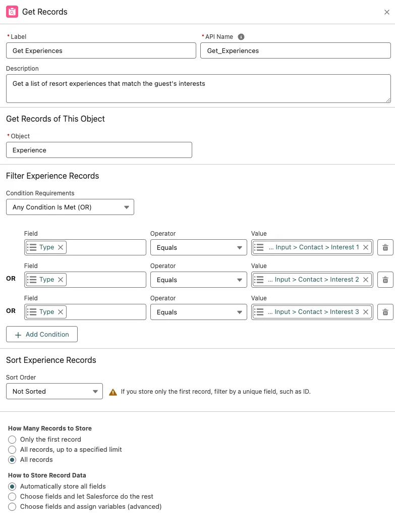This screenshot has width=395, height=532.
Task: Delete the Interest 2 filter condition
Action: [385, 280]
